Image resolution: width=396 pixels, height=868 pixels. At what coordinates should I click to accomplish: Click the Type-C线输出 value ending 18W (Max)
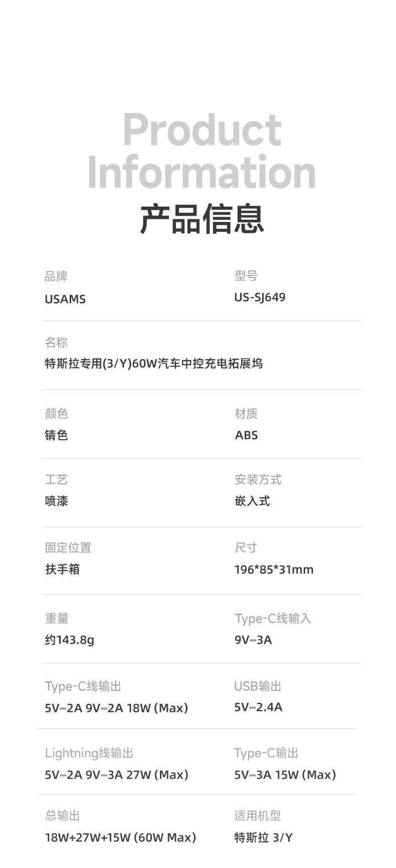tap(116, 707)
